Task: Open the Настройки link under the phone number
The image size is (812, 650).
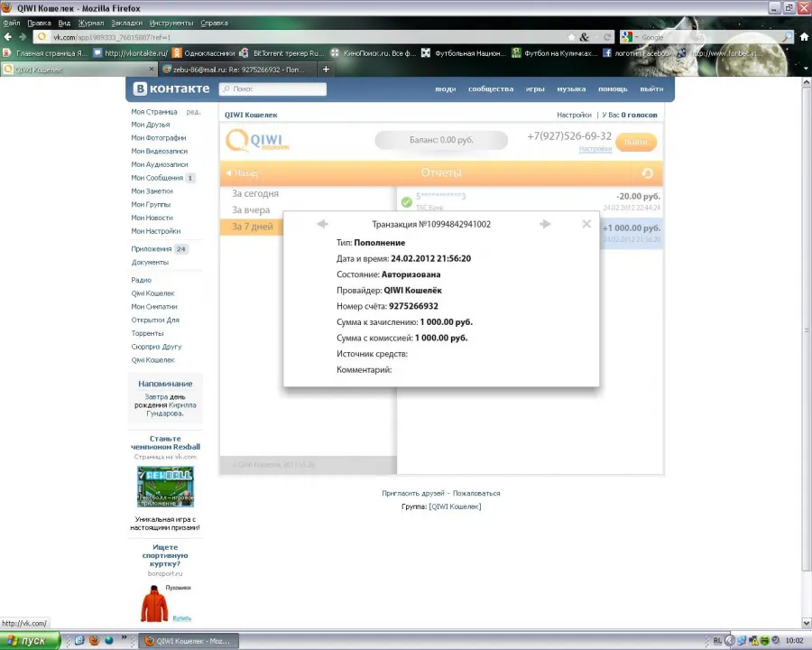Action: coord(595,149)
